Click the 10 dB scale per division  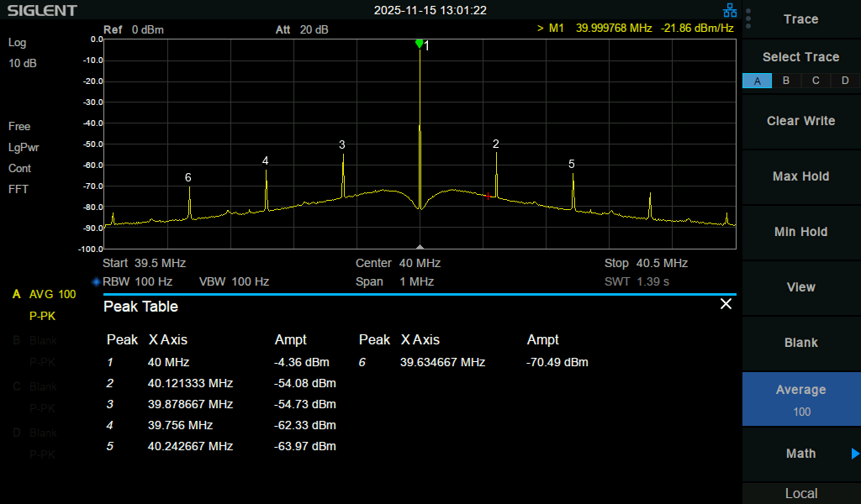[x=23, y=64]
